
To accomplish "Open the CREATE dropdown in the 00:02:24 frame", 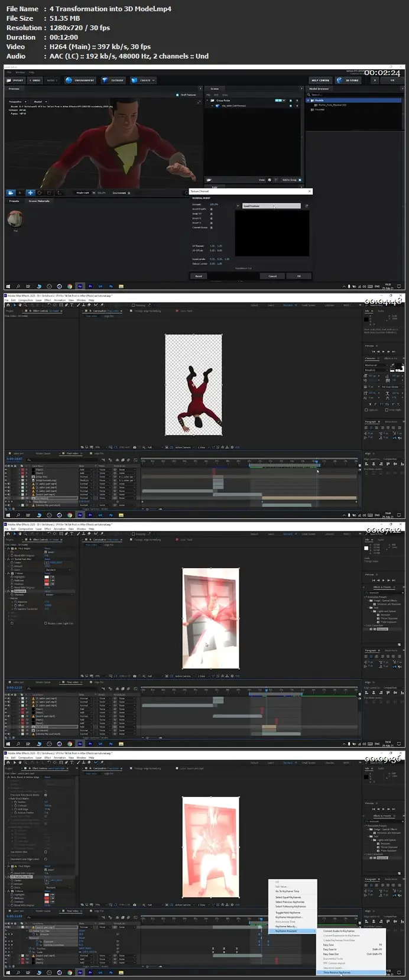I will (x=142, y=80).
